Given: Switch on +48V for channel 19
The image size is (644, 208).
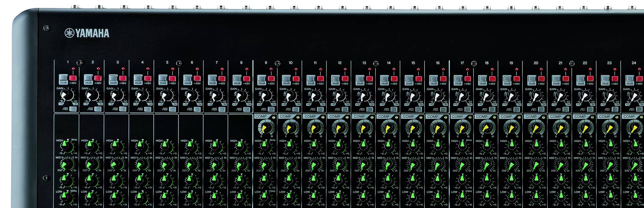Looking at the screenshot, I should 516,79.
